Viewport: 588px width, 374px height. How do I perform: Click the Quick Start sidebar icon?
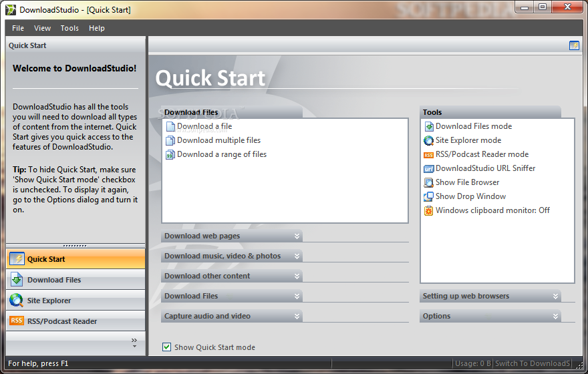17,259
